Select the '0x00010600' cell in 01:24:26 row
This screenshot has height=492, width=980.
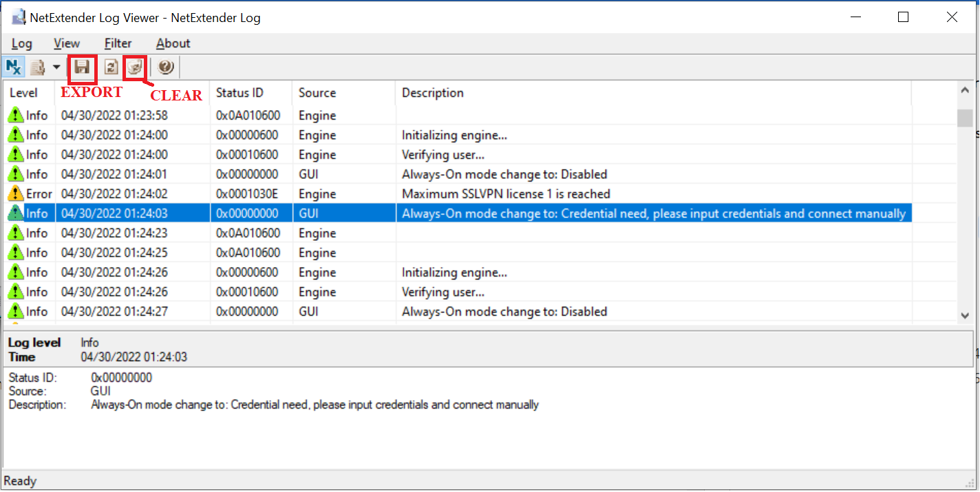tap(247, 292)
